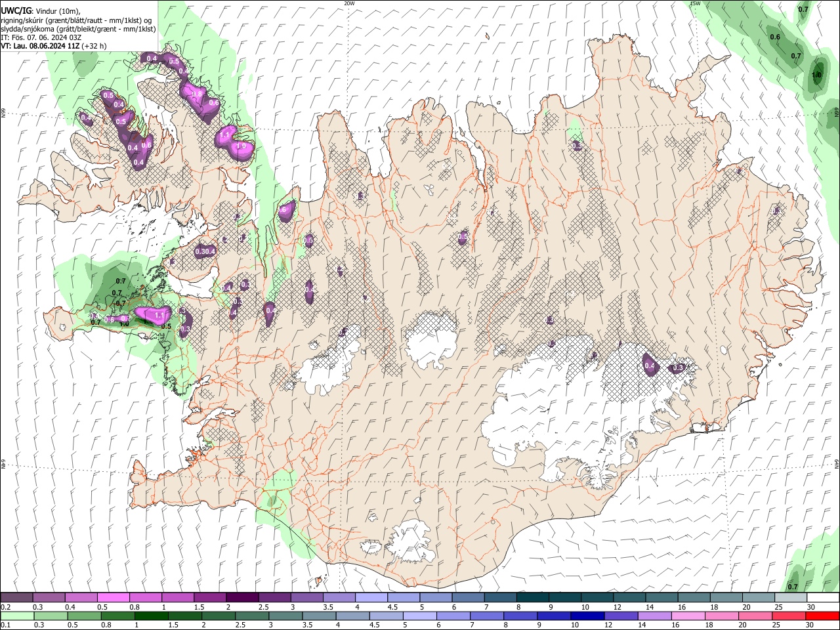Click the 'IT: Fös. 07. 06. 2024 03Z' line

41,37
